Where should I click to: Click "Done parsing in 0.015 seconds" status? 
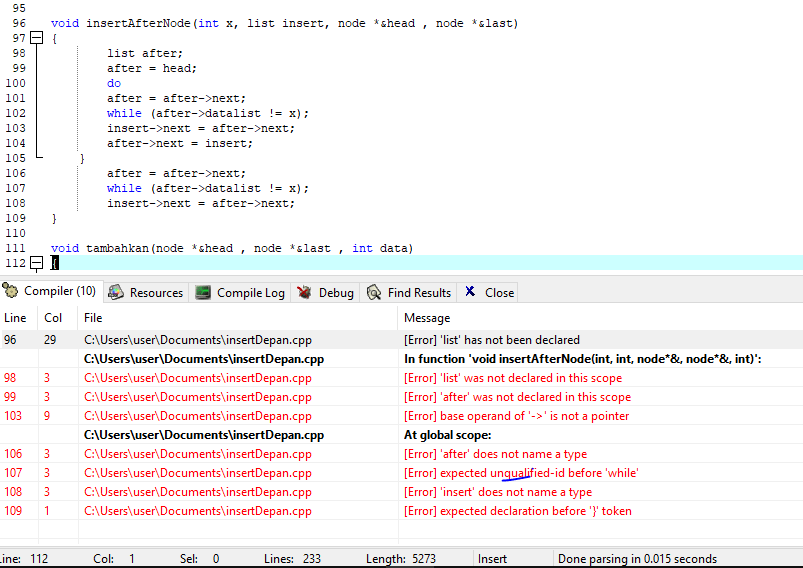[x=637, y=559]
